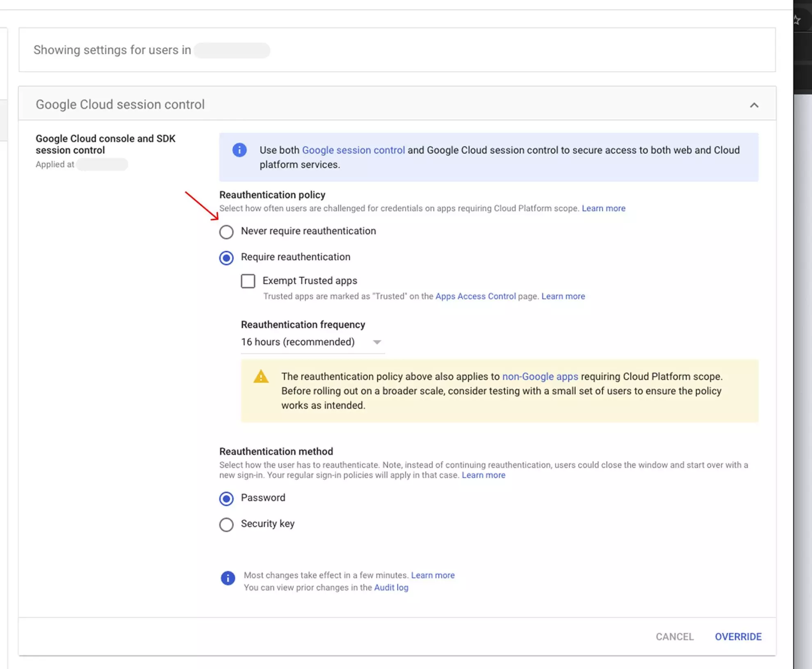The image size is (812, 669).
Task: Select Password as reauthentication method
Action: (x=226, y=498)
